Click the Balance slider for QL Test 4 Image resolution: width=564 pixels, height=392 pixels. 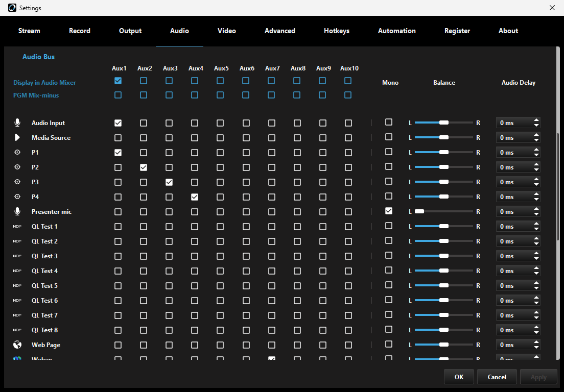[x=444, y=271]
